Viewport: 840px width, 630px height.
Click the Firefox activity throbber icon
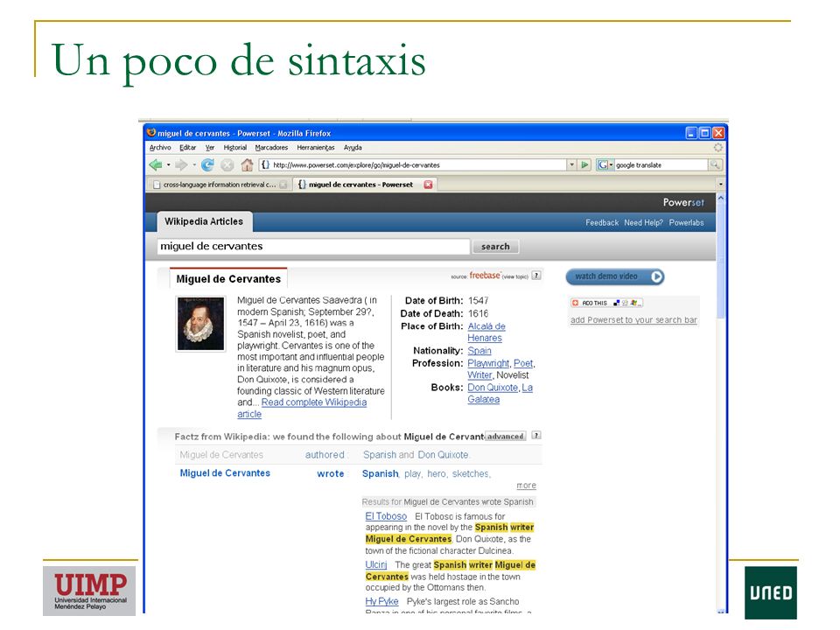717,147
